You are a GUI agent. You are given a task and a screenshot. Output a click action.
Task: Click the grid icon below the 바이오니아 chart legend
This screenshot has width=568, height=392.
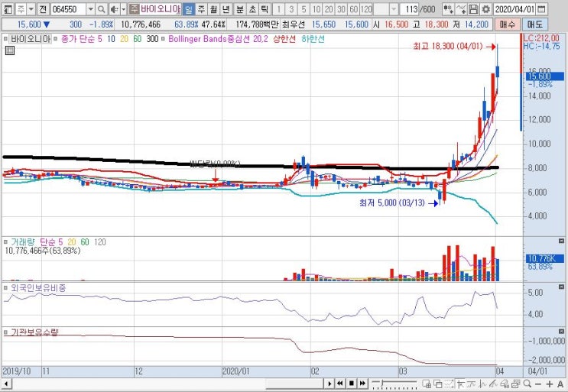(x=10, y=50)
